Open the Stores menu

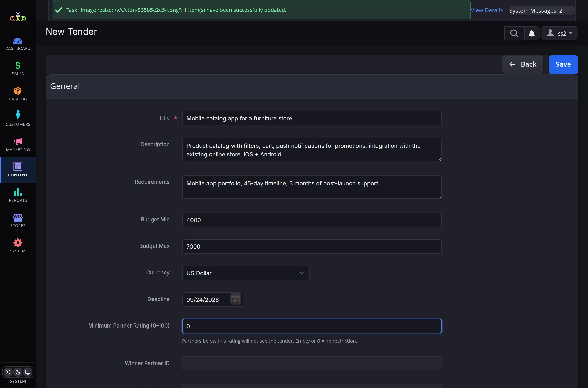coord(18,220)
